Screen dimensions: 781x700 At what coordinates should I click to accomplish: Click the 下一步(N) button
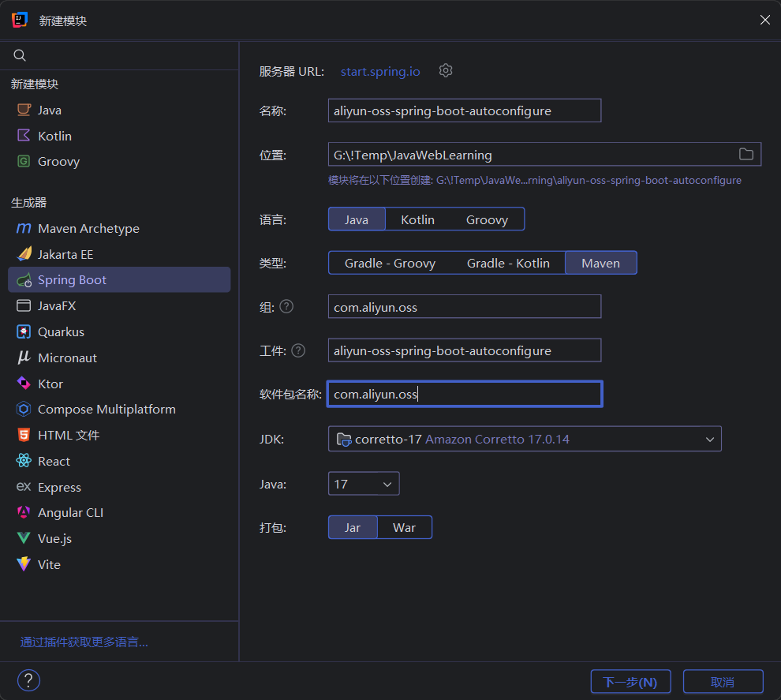[x=630, y=682]
